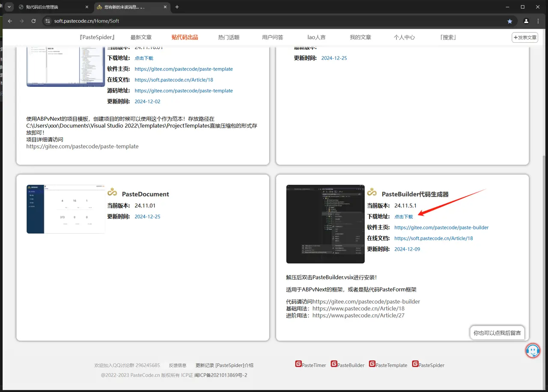Open the template card's 在线文档 Article/18 link
This screenshot has width=548, height=392.
[174, 80]
